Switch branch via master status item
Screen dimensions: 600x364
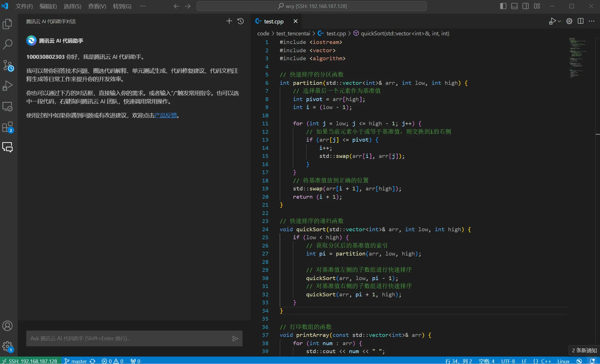click(76, 361)
